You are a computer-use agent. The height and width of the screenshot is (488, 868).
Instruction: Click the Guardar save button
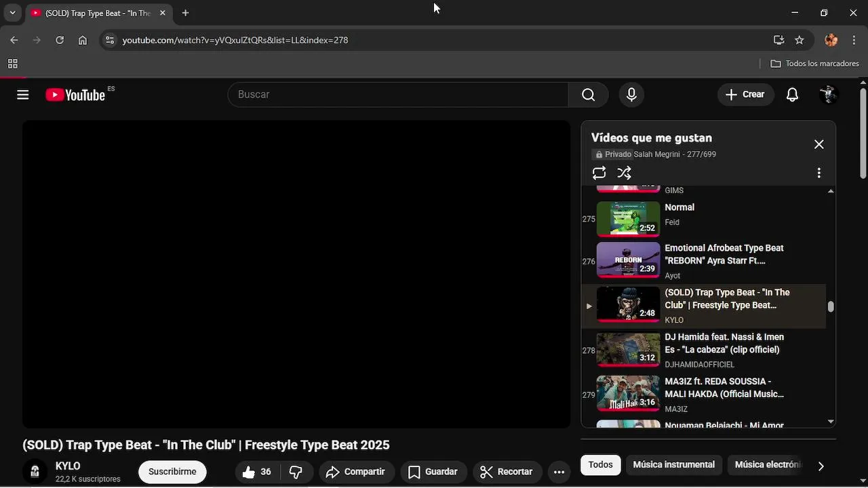433,472
